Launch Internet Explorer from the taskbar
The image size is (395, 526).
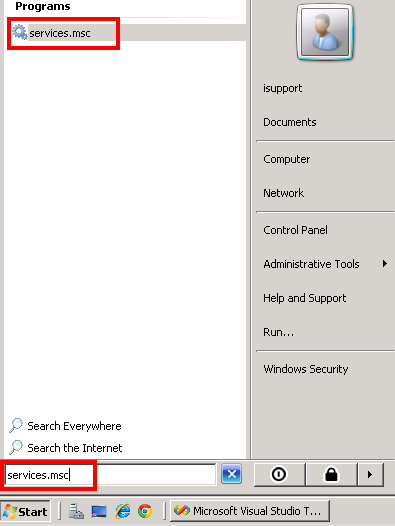[122, 511]
